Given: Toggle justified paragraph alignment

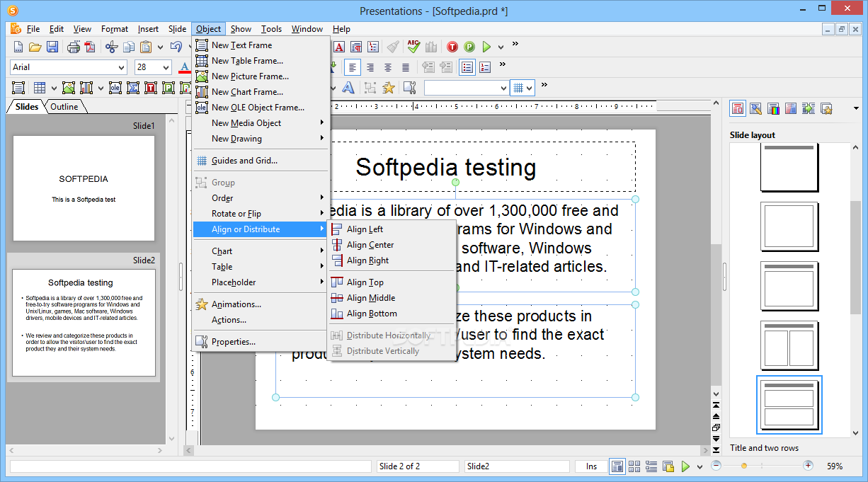Looking at the screenshot, I should tap(406, 67).
